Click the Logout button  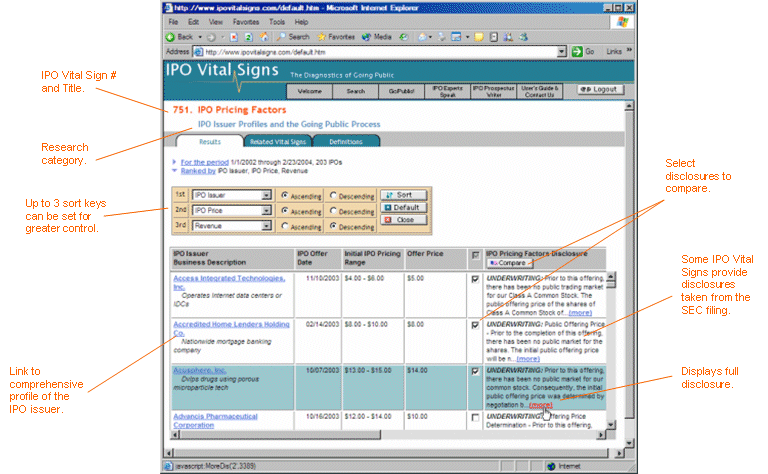point(600,90)
